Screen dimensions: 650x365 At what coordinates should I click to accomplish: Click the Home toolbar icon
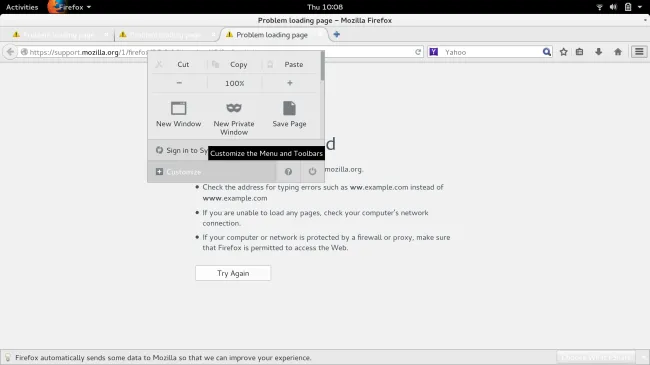tap(618, 52)
